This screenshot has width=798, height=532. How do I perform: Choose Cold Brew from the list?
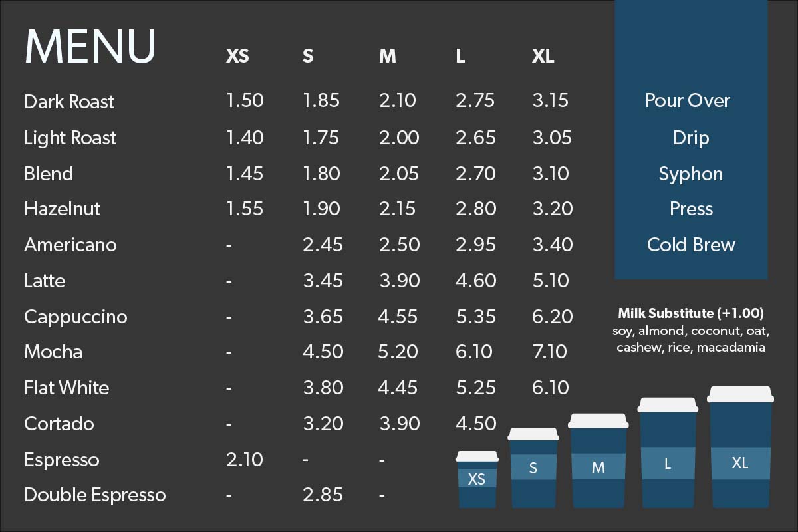pyautogui.click(x=691, y=245)
